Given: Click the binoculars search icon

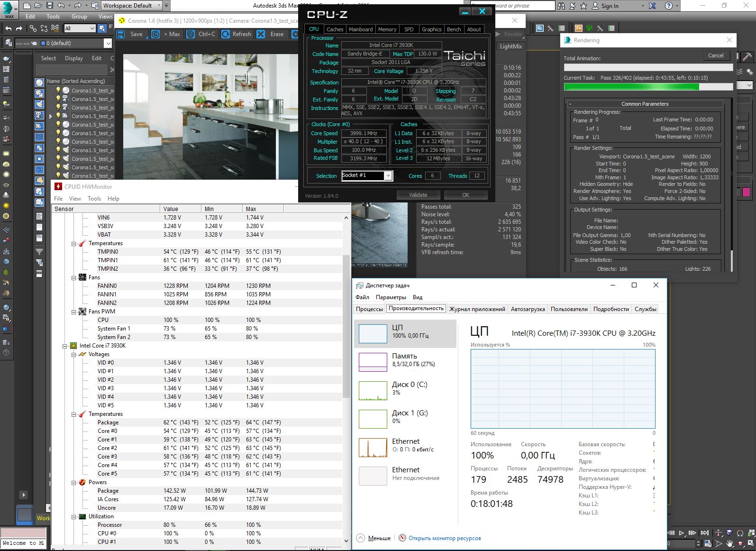Looking at the screenshot, I should point(561,6).
